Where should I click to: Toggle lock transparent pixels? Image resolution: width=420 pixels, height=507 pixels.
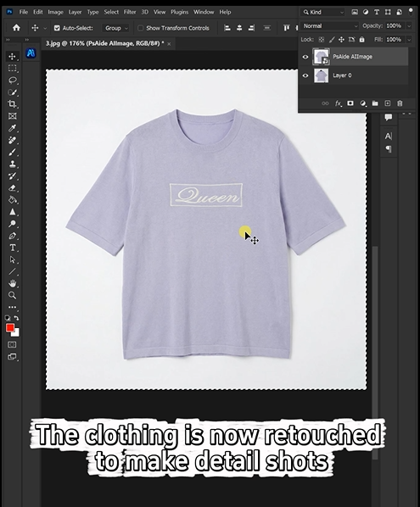[x=322, y=40]
